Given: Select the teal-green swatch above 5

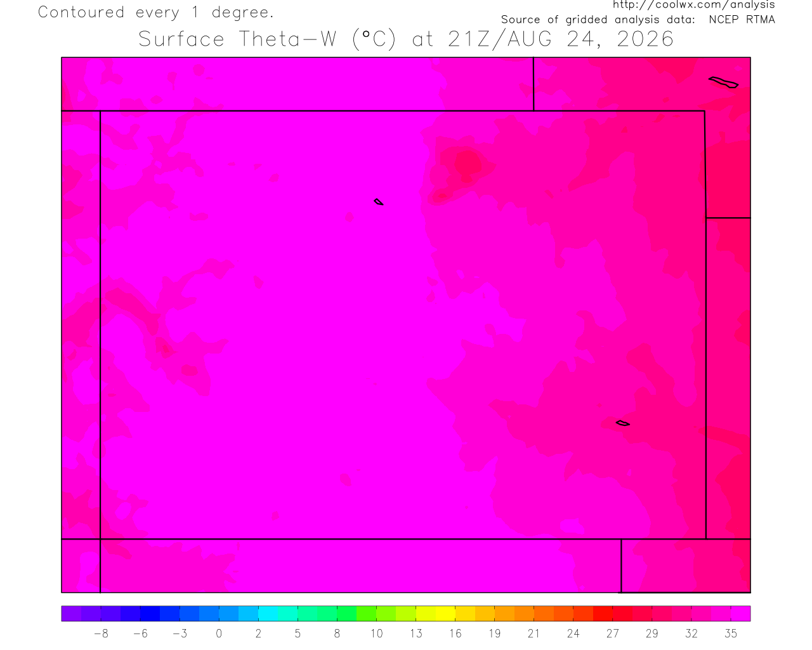Looking at the screenshot, I should pos(307,614).
